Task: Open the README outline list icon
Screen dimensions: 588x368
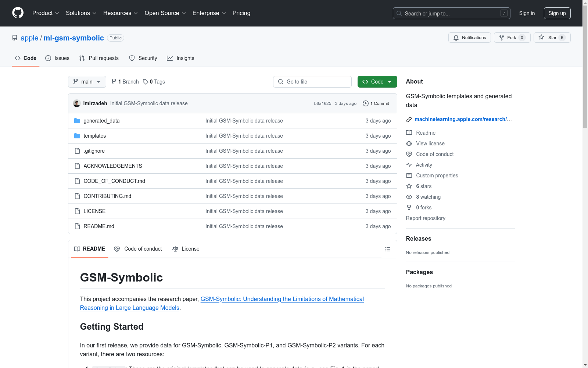Action: tap(387, 249)
